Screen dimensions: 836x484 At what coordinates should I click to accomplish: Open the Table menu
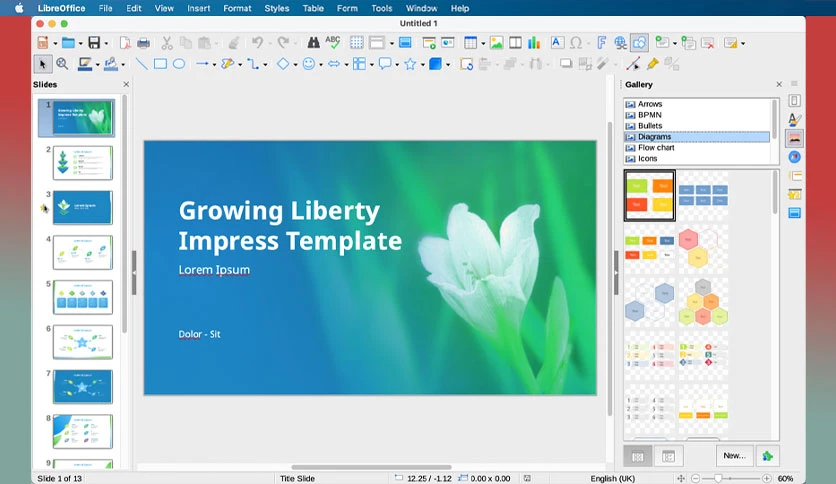point(313,8)
